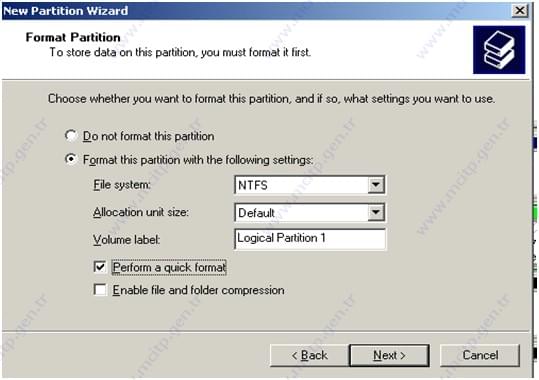Click the Volume label text field
The width and height of the screenshot is (539, 380).
[310, 239]
